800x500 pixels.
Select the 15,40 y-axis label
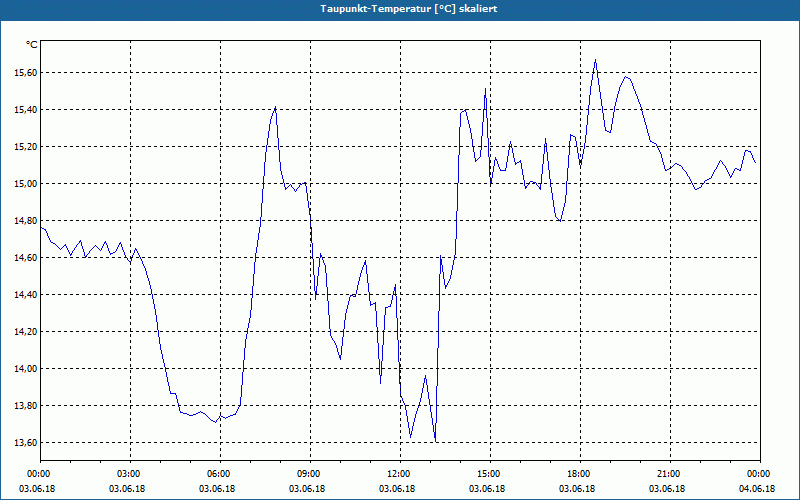coord(27,110)
